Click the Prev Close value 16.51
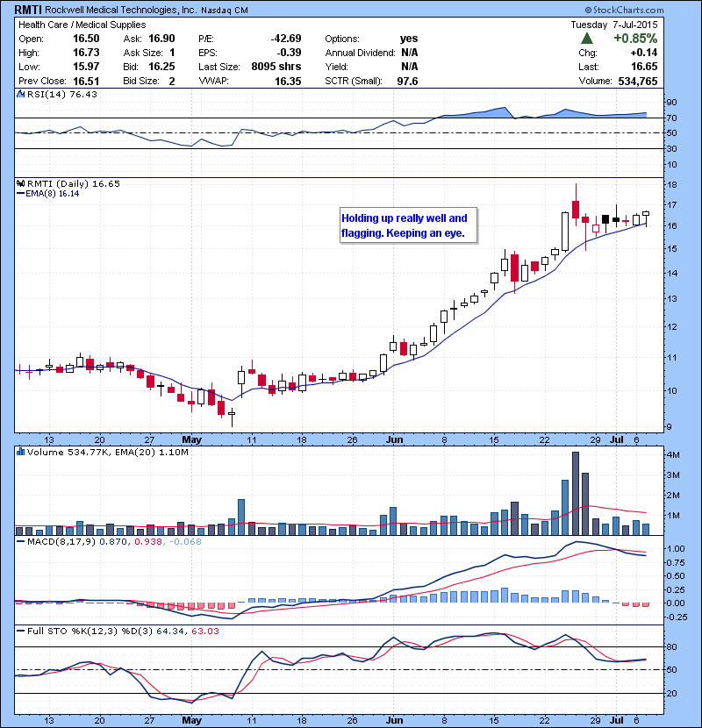 [86, 81]
